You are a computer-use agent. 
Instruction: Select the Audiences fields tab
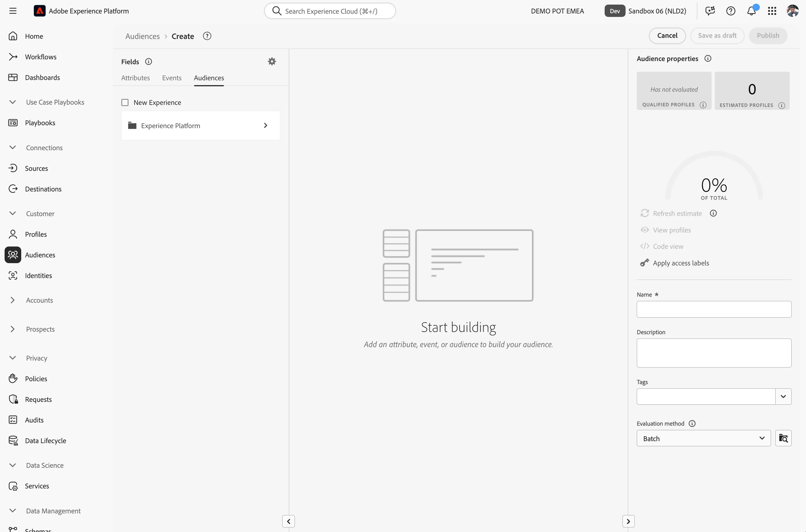coord(209,78)
